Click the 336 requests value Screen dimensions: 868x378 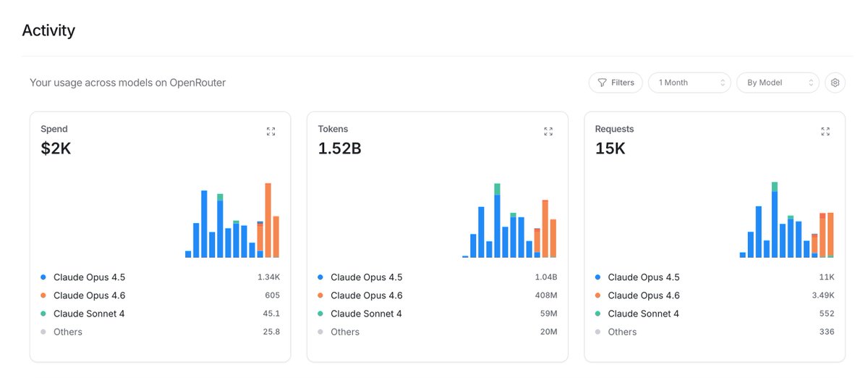pyautogui.click(x=827, y=332)
